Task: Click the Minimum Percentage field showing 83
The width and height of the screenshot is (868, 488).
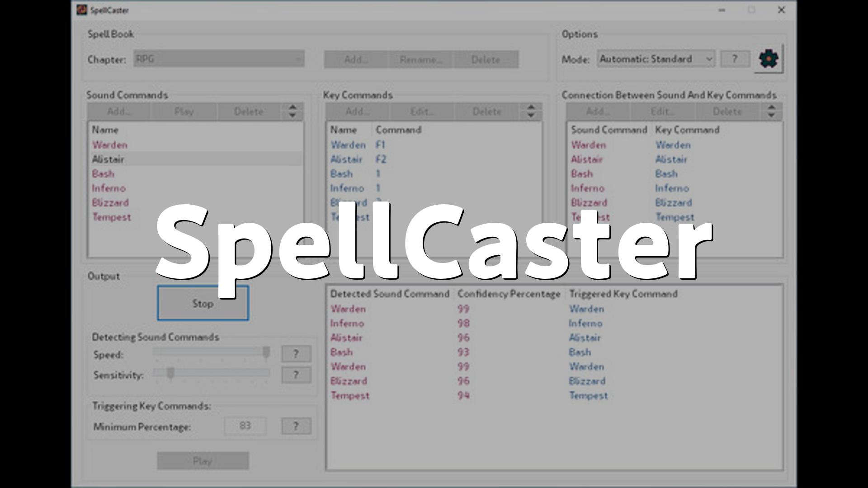Action: click(x=245, y=426)
